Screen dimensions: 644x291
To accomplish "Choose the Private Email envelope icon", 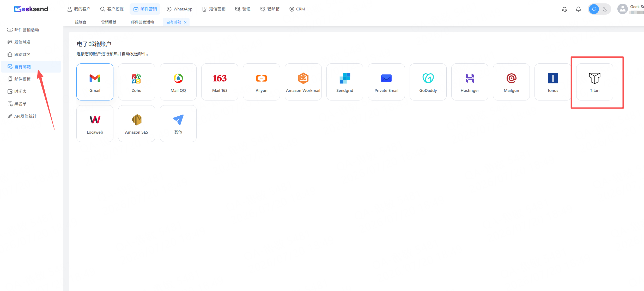I will [x=386, y=78].
